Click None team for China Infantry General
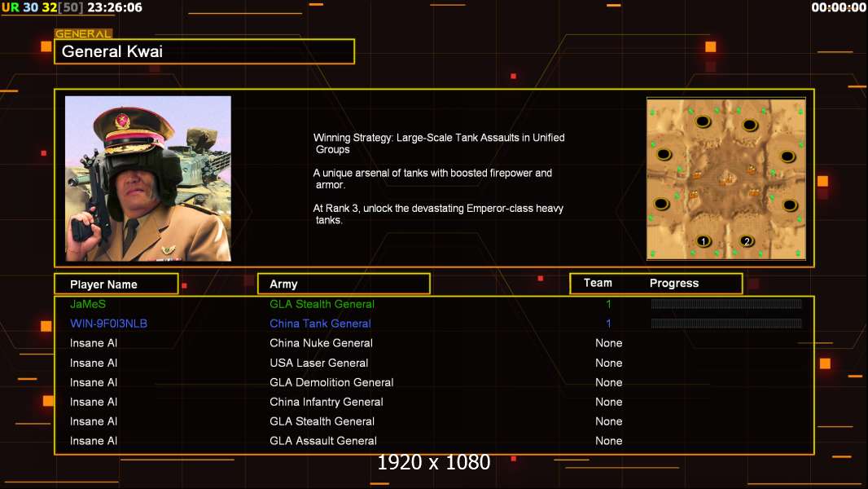 point(608,402)
